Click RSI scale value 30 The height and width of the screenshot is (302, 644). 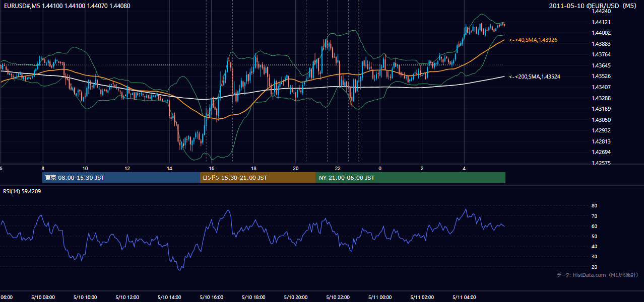click(x=594, y=256)
